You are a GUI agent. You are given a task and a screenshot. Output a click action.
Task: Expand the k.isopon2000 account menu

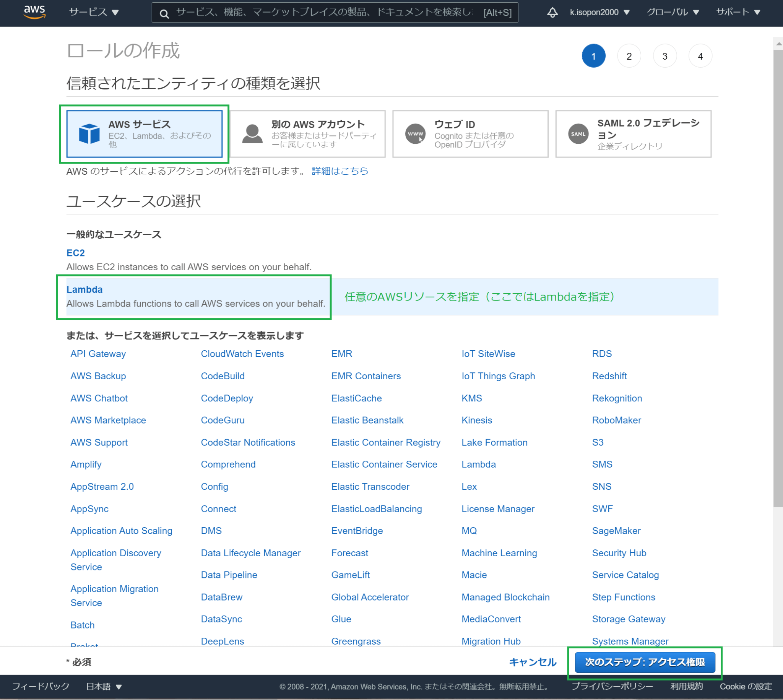click(x=599, y=12)
